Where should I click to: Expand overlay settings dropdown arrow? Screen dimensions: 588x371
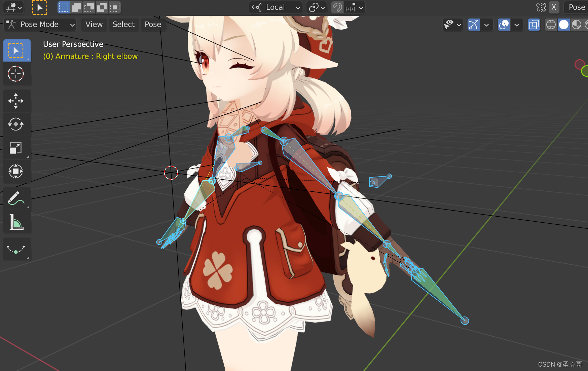517,25
